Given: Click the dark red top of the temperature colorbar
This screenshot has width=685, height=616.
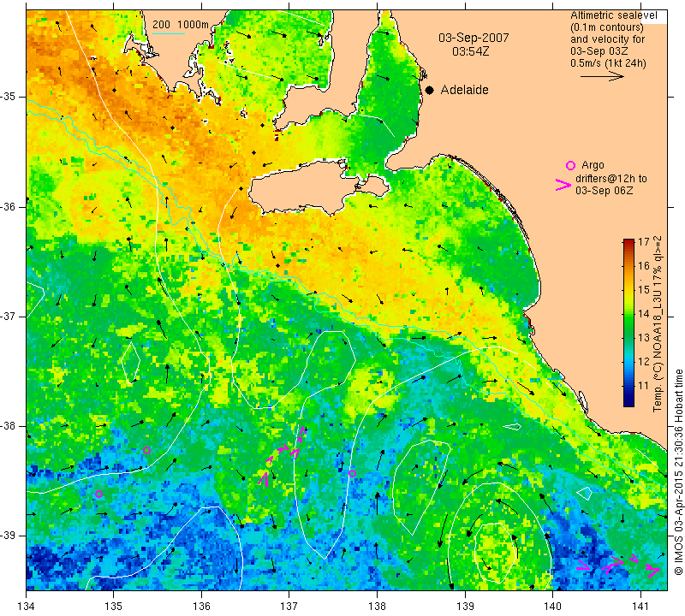Looking at the screenshot, I should pos(628,241).
